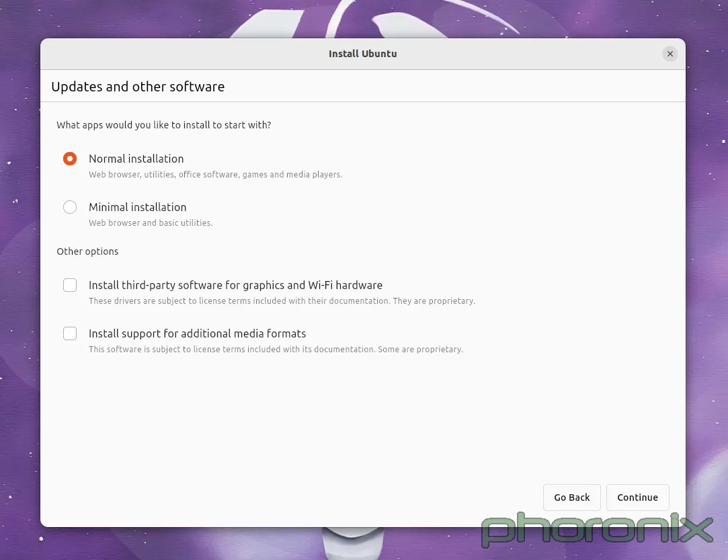The height and width of the screenshot is (560, 728).
Task: Click 'Web browser, utilities, office software' description
Action: [215, 175]
